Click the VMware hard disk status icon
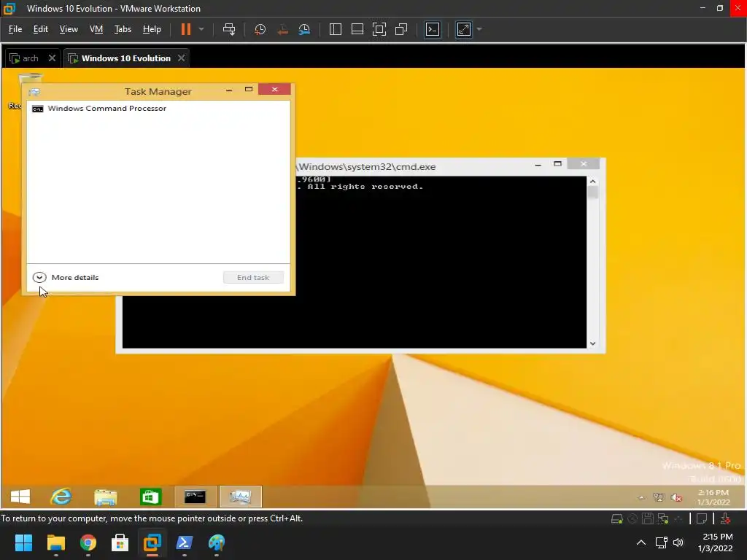 (617, 518)
